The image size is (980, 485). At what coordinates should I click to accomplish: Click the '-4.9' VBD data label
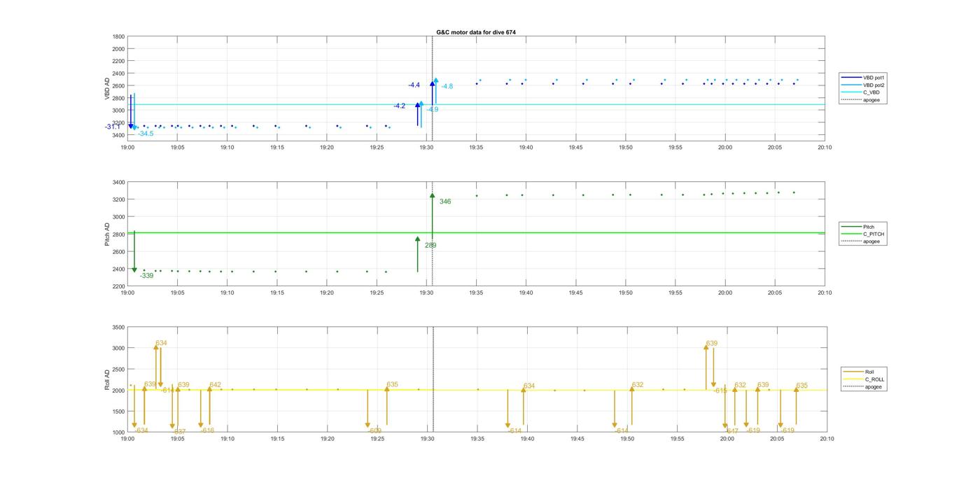(x=433, y=110)
